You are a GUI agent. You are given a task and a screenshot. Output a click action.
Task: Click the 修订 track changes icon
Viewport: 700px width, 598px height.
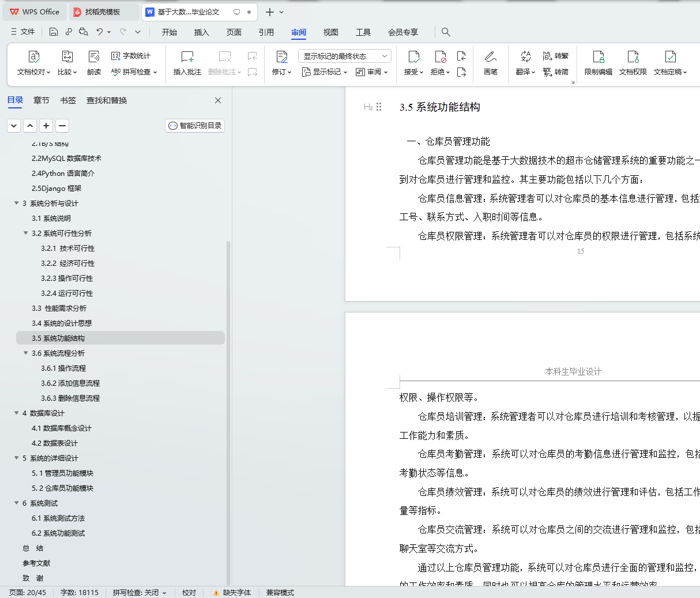[282, 57]
